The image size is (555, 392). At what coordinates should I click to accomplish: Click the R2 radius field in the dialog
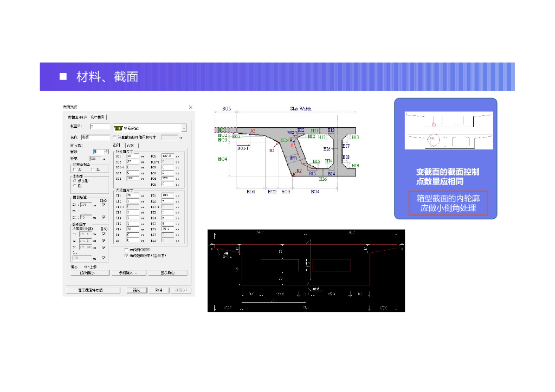133,240
